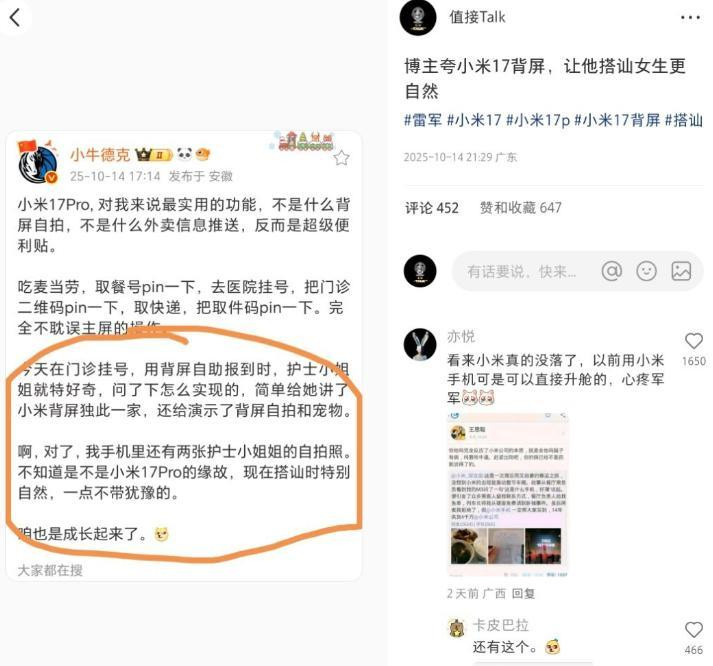Open the attached image in 亦悦's comment
The width and height of the screenshot is (713, 666).
(x=507, y=495)
